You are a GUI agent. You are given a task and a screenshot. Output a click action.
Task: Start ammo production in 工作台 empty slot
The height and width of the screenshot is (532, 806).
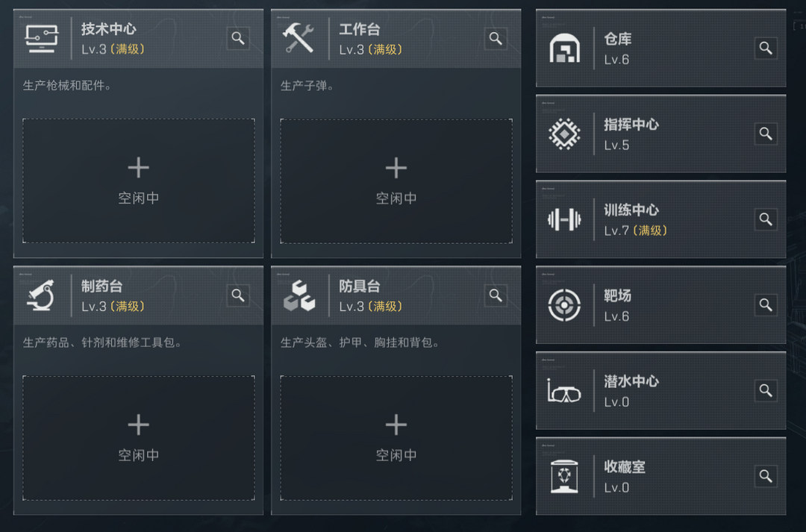click(396, 181)
